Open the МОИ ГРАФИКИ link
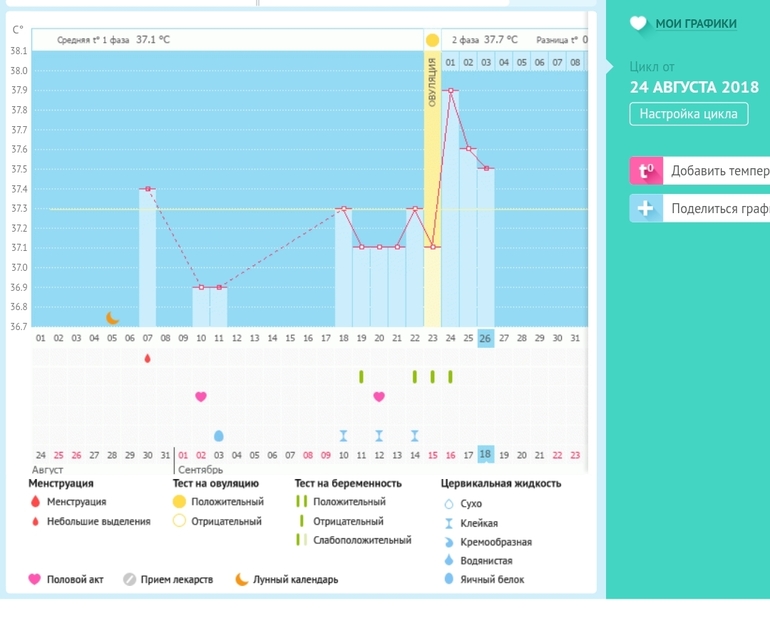This screenshot has width=770, height=633. coord(696,24)
